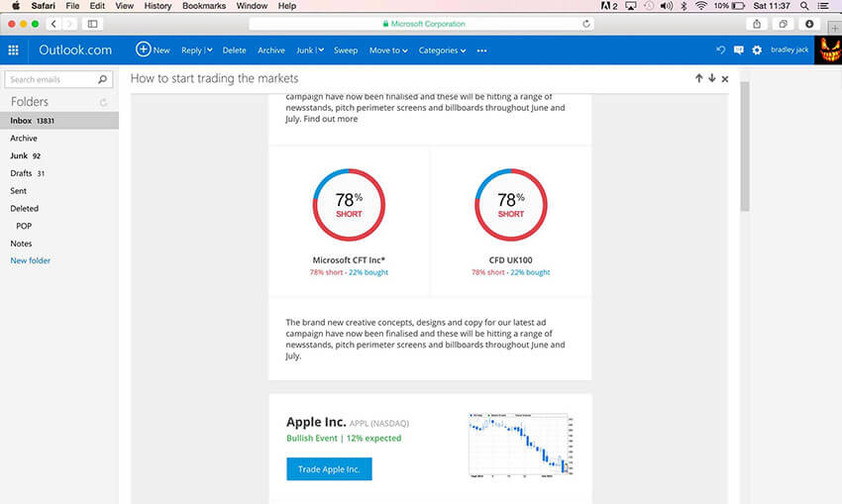Screen dimensions: 842x504
Task: Click the undo arrow icon in header
Action: pyautogui.click(x=720, y=50)
